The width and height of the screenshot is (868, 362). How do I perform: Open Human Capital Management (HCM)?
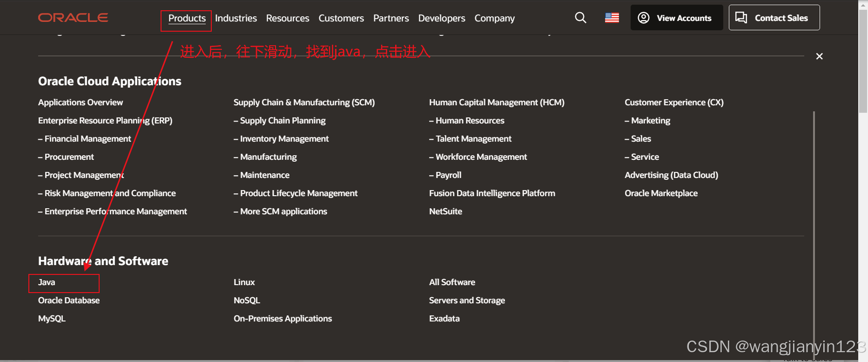(497, 102)
